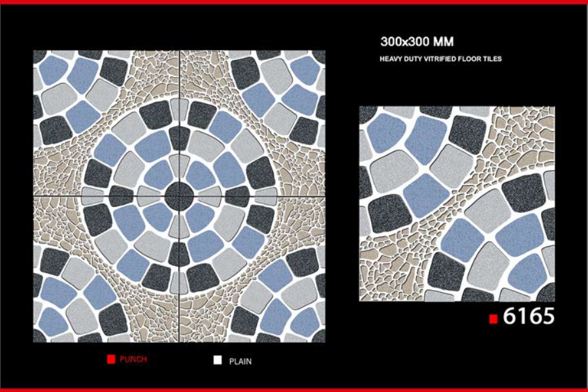Click the white PLAIN legend square
Viewport: 588px width, 392px height.
218,360
